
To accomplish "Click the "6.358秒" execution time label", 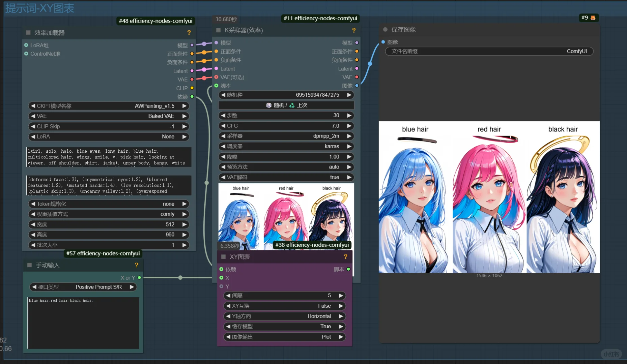I will (230, 246).
